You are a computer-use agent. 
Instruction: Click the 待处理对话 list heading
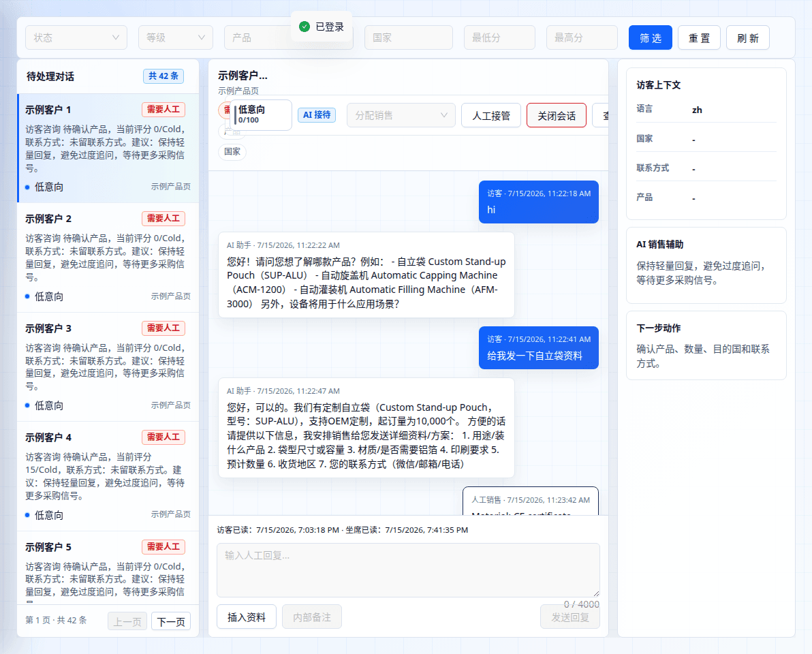pyautogui.click(x=50, y=76)
